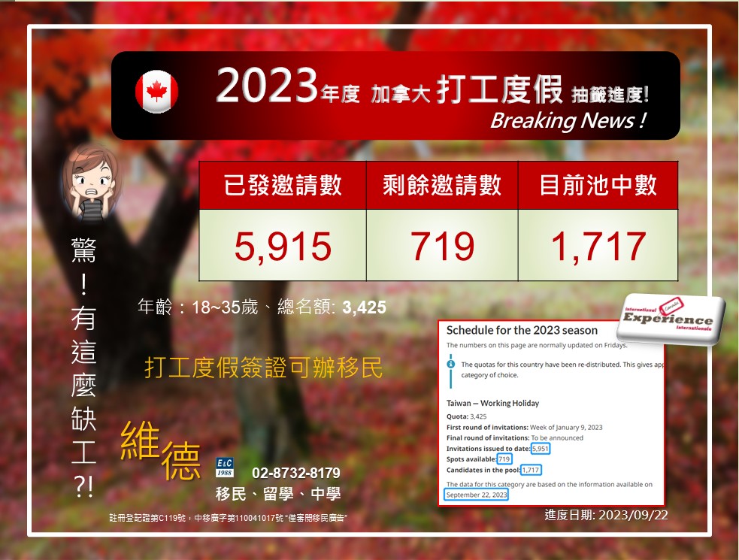739x560 pixels.
Task: Click the 'Final round of invitations' line
Action: 515,438
